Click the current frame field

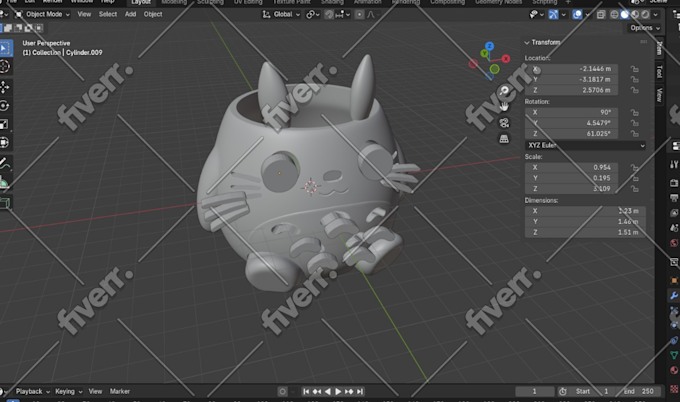[535, 392]
